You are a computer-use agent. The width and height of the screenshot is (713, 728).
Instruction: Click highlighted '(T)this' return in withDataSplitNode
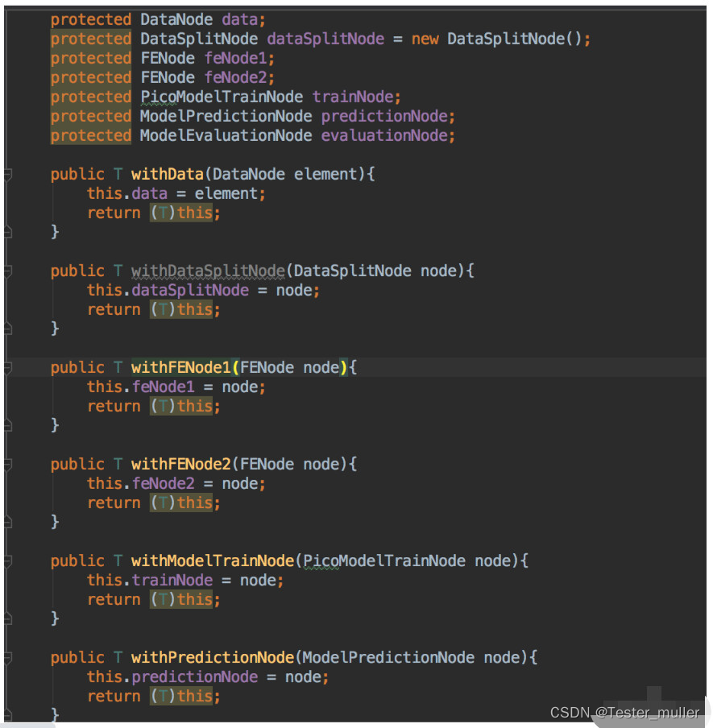[x=181, y=309]
